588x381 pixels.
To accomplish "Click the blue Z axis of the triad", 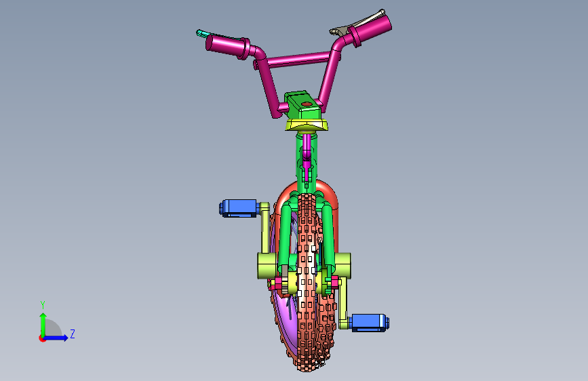I will (56, 338).
